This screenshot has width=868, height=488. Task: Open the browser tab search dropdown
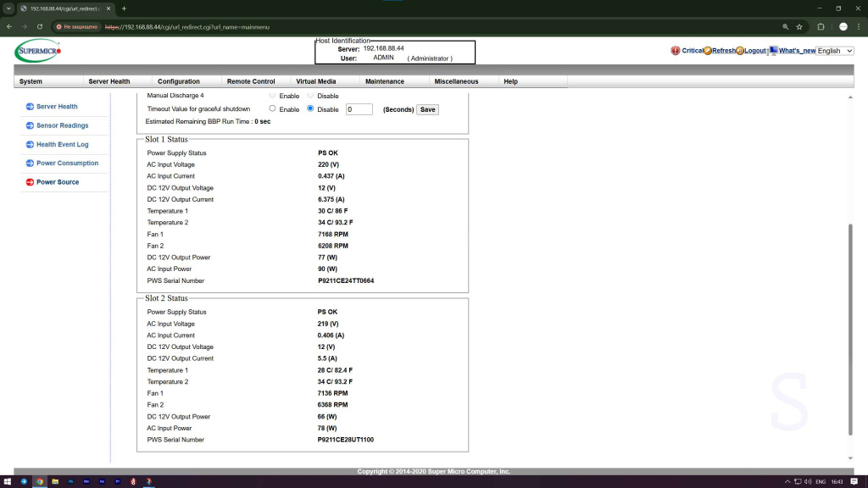pyautogui.click(x=8, y=8)
